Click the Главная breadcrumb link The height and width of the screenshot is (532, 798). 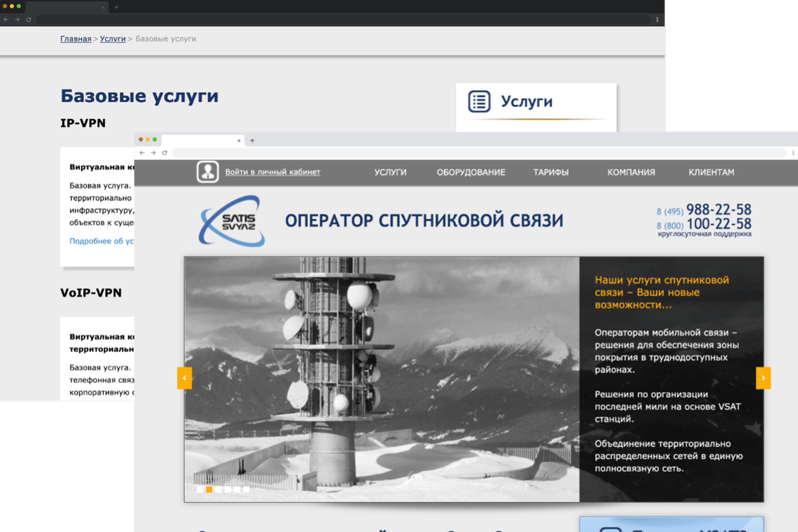(x=76, y=39)
